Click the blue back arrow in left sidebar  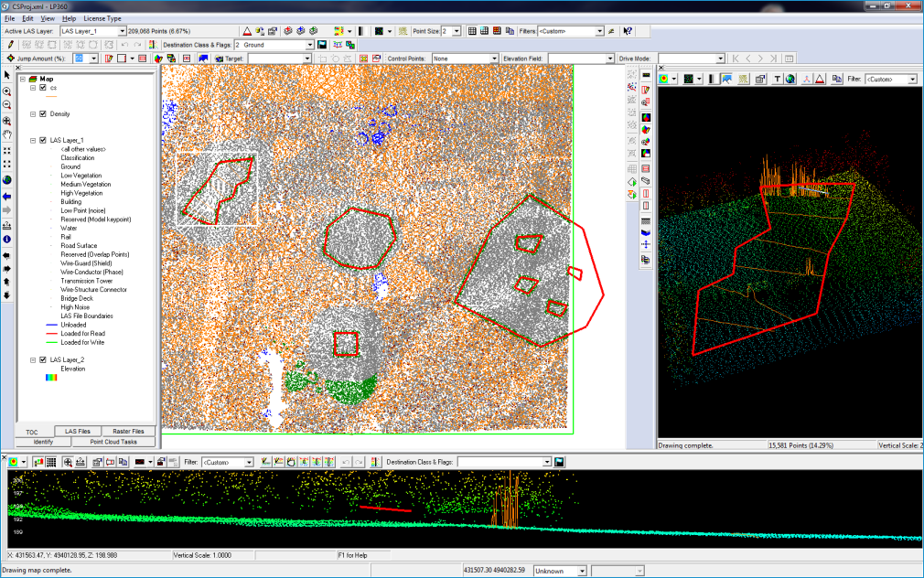tap(7, 197)
